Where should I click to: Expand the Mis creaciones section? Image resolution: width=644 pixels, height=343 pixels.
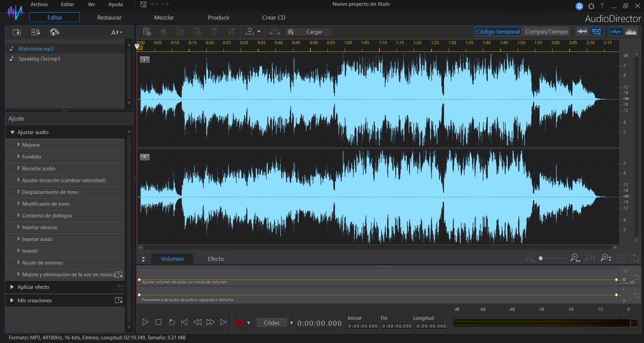12,300
